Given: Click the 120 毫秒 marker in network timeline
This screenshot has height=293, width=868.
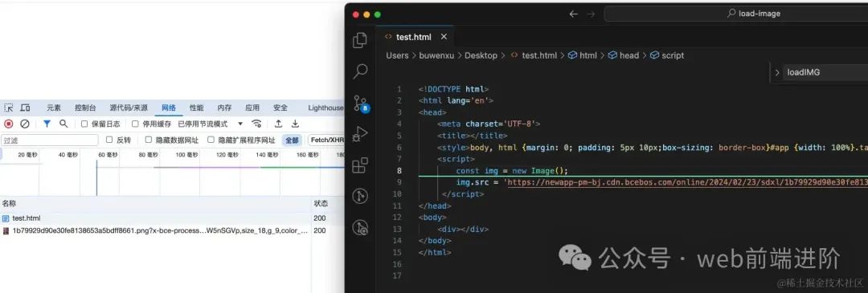Looking at the screenshot, I should [227, 155].
